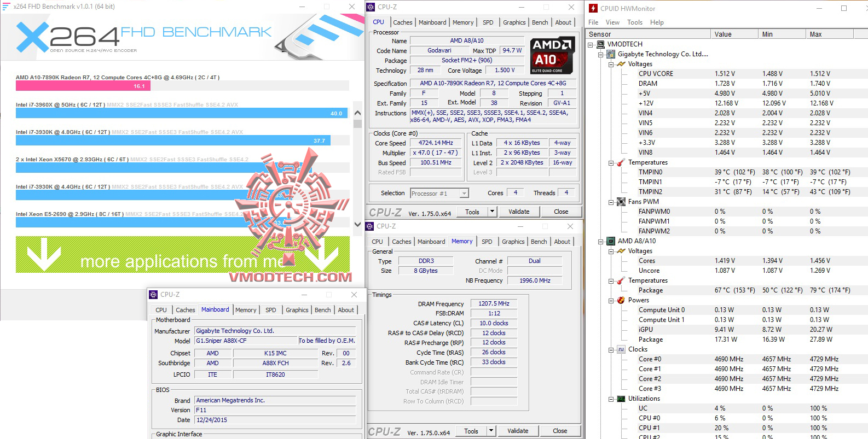This screenshot has height=439, width=868.
Task: Collapse the AMD A8/A10 node
Action: [601, 242]
